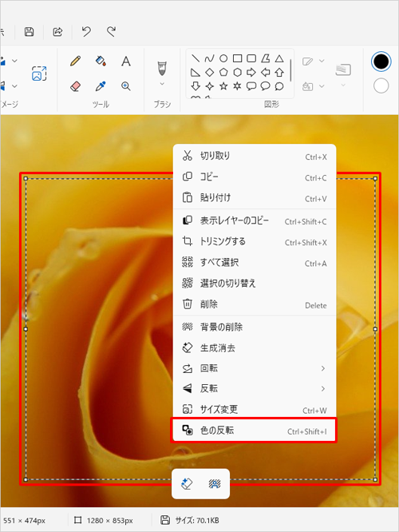Screen dimensions: 399x532
Task: Choose サイズ変更 from context menu
Action: (x=255, y=410)
